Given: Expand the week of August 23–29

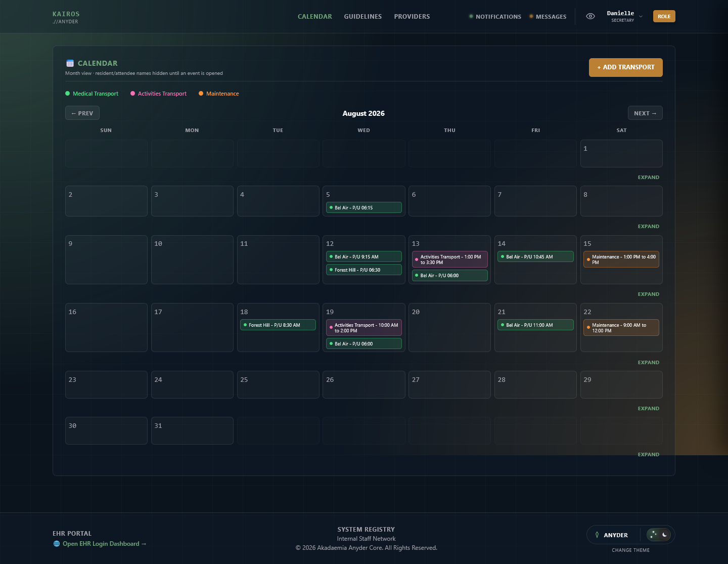Looking at the screenshot, I should click(648, 409).
